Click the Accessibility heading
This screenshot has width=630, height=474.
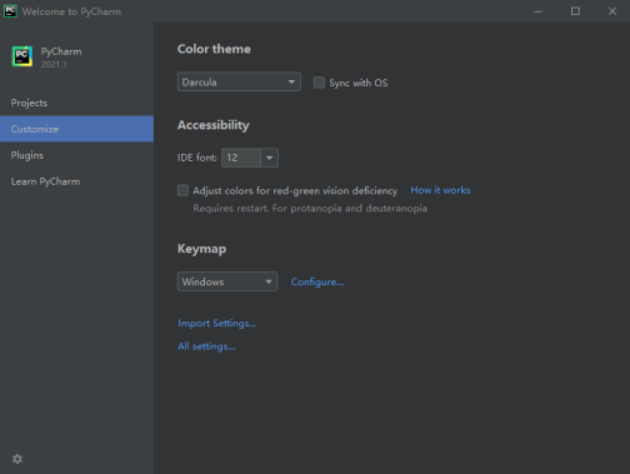[x=213, y=125]
